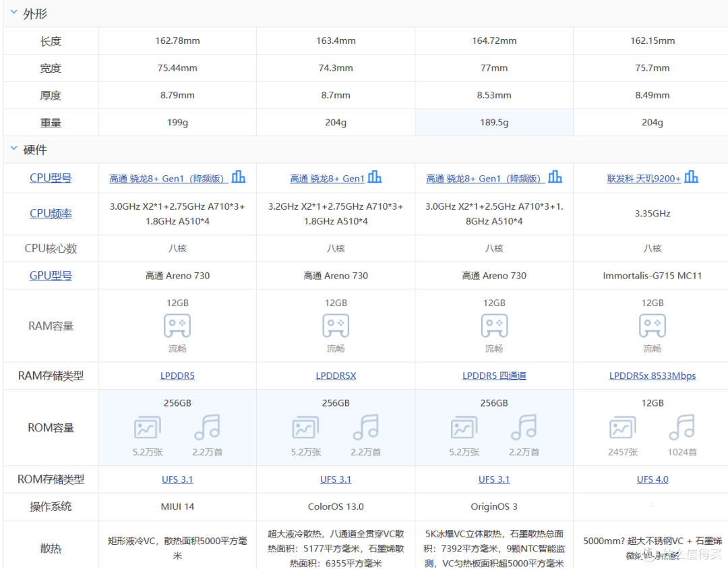Click music note icon labeled 2.2万首 second column
This screenshot has height=569, width=728.
[365, 427]
